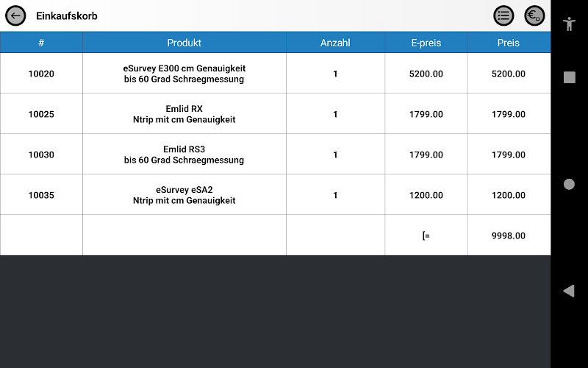This screenshot has height=368, width=588.
Task: Click the E-preis column header
Action: coord(426,43)
